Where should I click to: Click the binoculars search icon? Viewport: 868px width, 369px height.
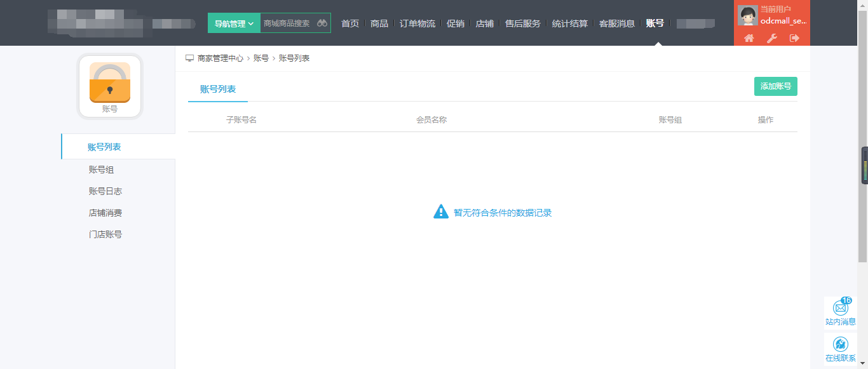[322, 23]
